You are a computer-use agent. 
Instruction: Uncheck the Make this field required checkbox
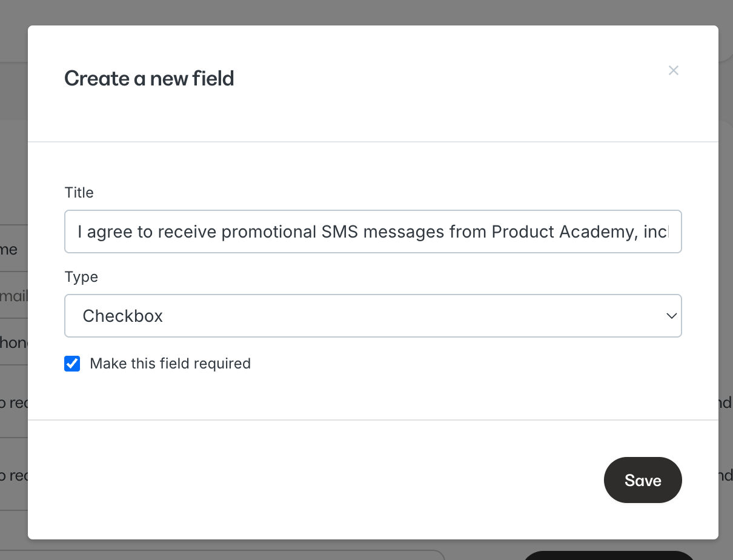pyautogui.click(x=72, y=364)
